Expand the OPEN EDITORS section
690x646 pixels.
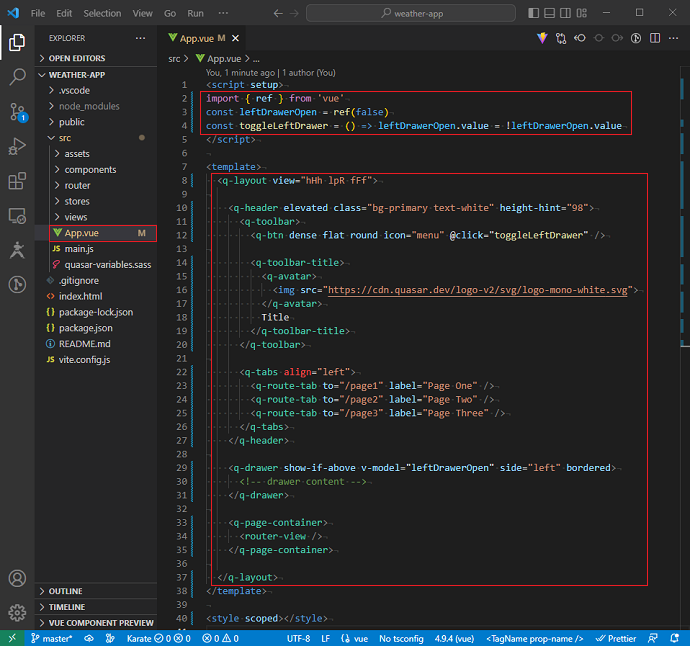point(96,58)
